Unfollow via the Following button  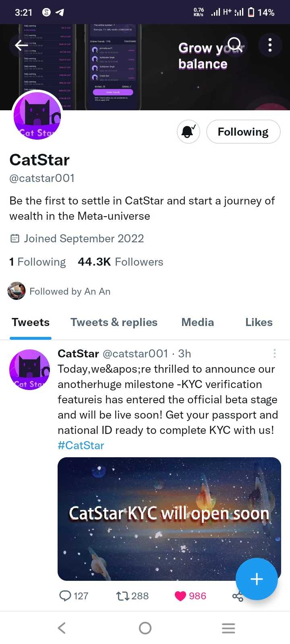pos(243,132)
